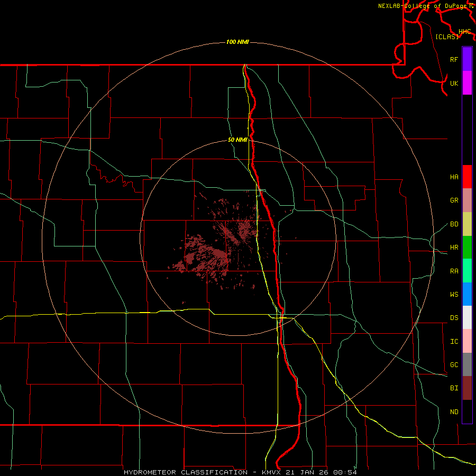Select the GR pinkish-brown legend swatch
Image resolution: width=476 pixels, height=476 pixels.
pos(467,200)
